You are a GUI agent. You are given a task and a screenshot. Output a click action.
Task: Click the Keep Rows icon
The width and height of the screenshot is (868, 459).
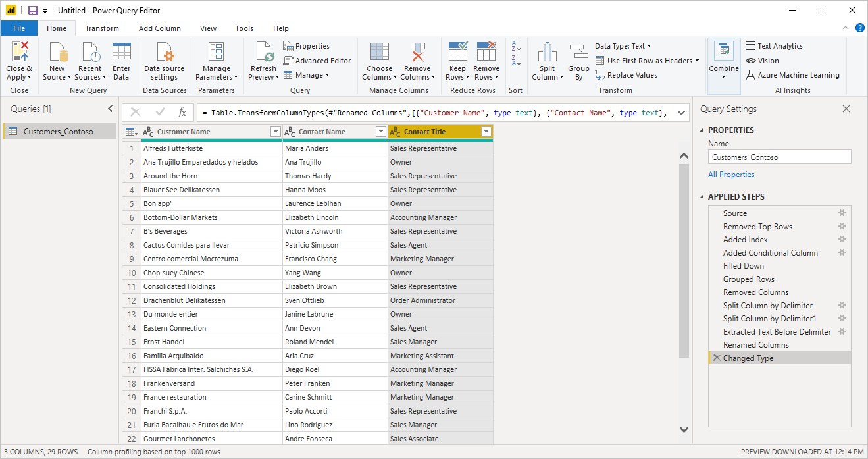(x=457, y=52)
